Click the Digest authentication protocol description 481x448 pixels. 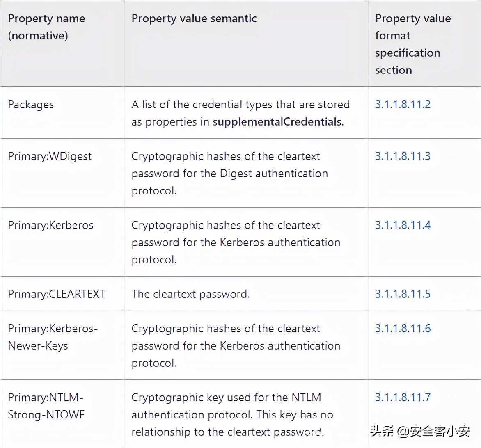point(229,174)
